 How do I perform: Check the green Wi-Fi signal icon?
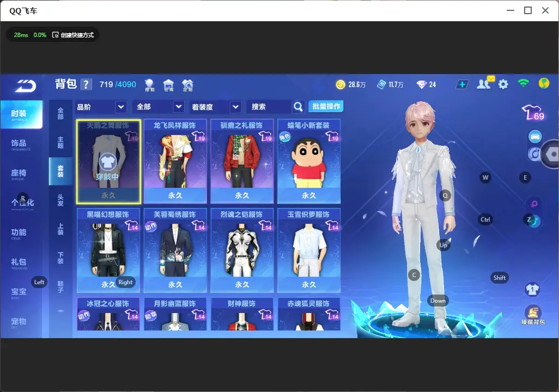[x=524, y=83]
